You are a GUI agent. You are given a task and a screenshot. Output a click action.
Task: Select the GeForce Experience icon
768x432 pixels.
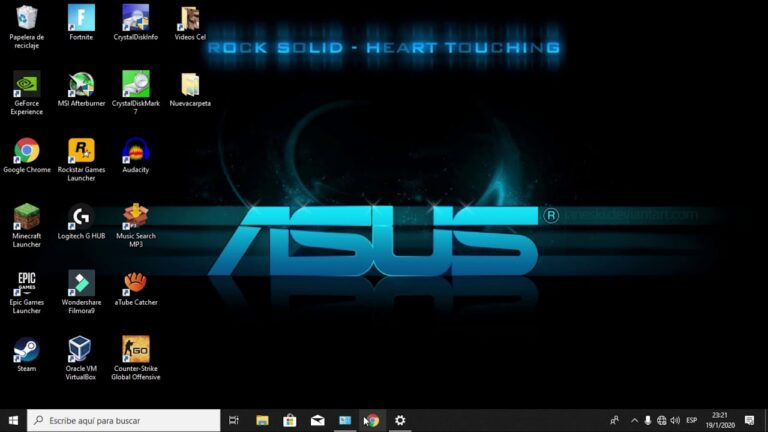click(x=26, y=94)
